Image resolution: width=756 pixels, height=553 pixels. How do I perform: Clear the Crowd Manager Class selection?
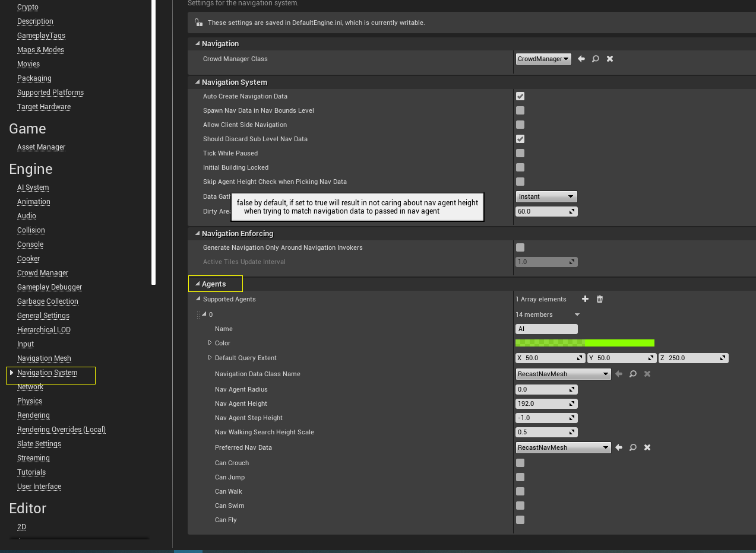(x=609, y=59)
